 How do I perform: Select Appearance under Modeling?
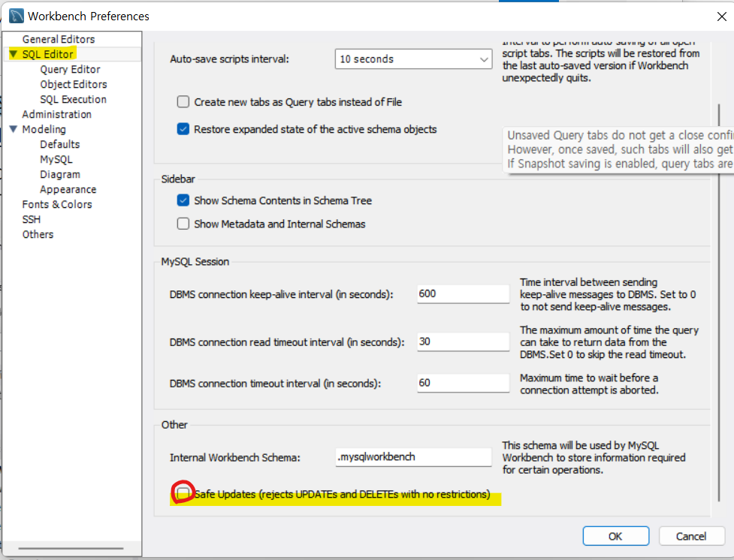point(68,189)
